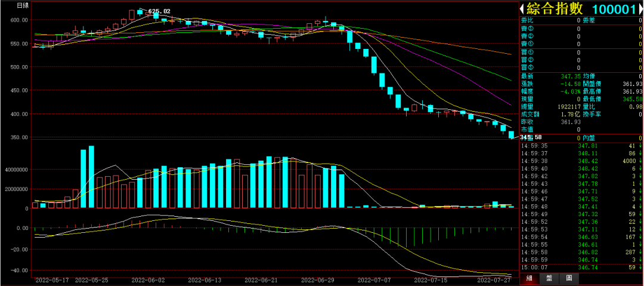Click the 賣③ ask row
This screenshot has height=286, width=644.
[581, 29]
